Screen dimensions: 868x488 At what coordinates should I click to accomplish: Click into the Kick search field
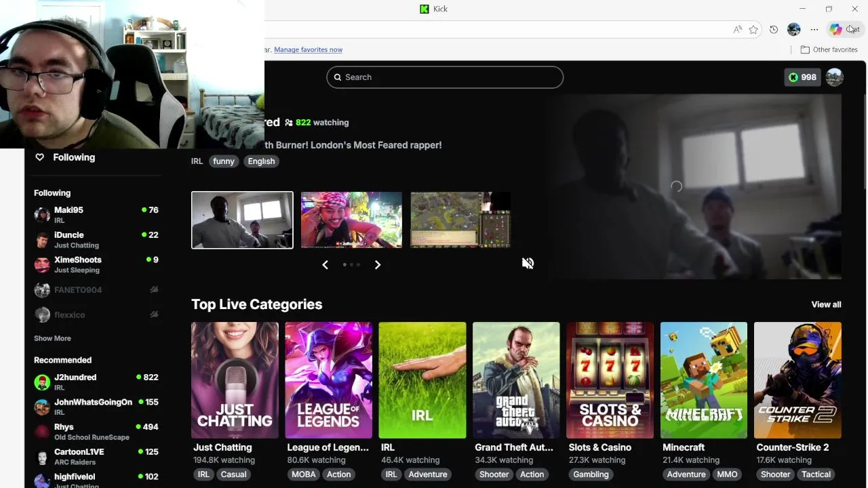pos(445,77)
